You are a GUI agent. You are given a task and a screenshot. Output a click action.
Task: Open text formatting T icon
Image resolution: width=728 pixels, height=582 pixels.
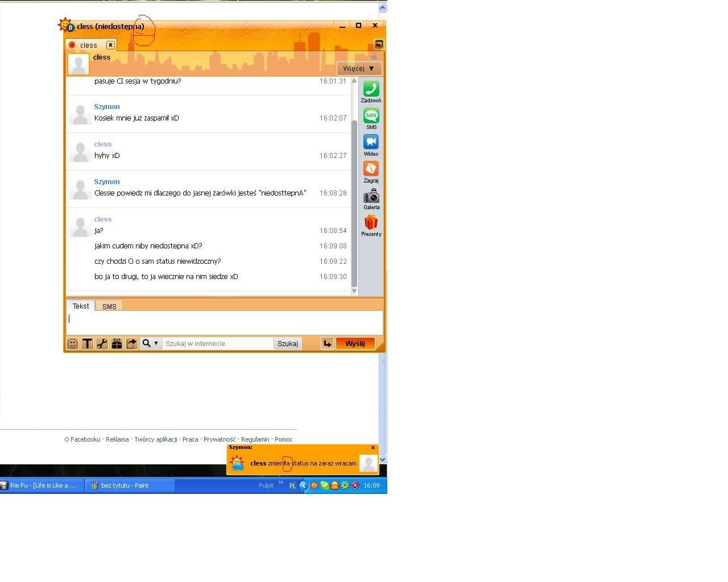87,343
